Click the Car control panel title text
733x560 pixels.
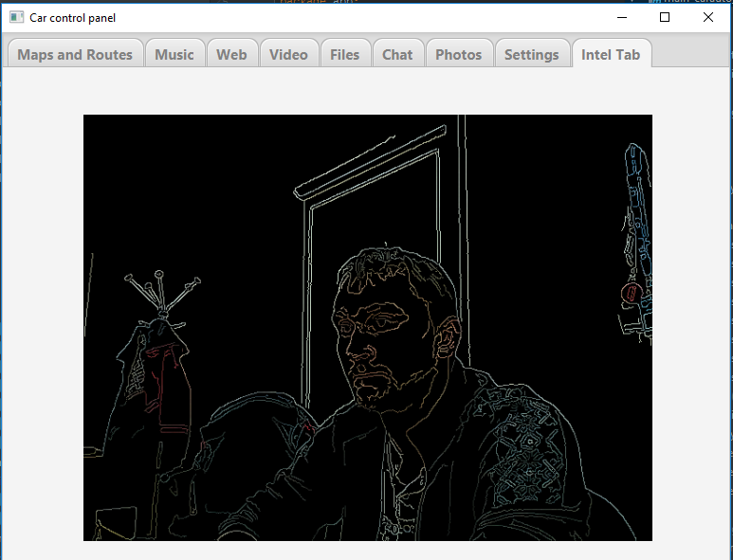pyautogui.click(x=72, y=18)
